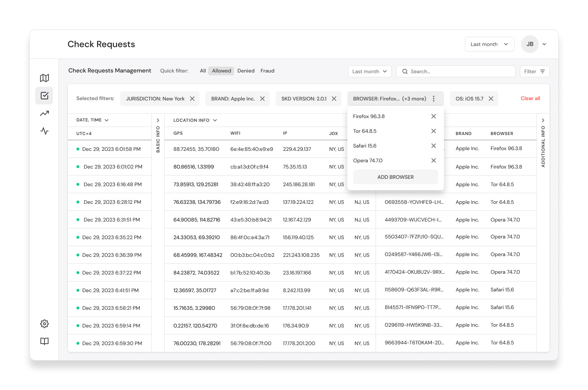This screenshot has height=390, width=588.
Task: Select row Dec 29, 2023 6:59:30 PM
Action: (x=110, y=343)
